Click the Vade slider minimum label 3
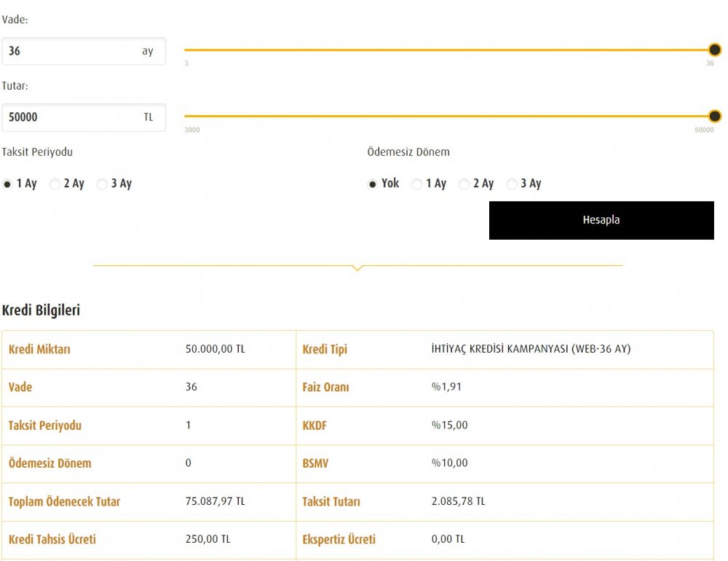Image resolution: width=728 pixels, height=561 pixels. (x=186, y=63)
